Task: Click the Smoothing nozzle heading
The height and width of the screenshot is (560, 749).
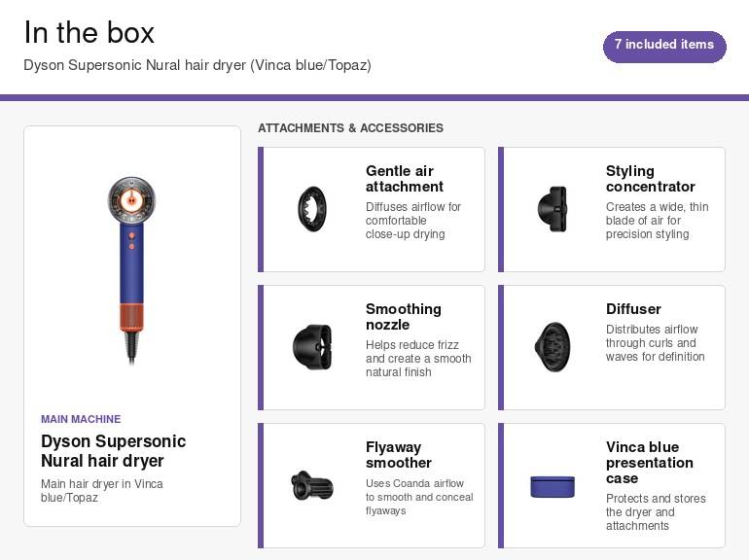Action: pyautogui.click(x=403, y=317)
